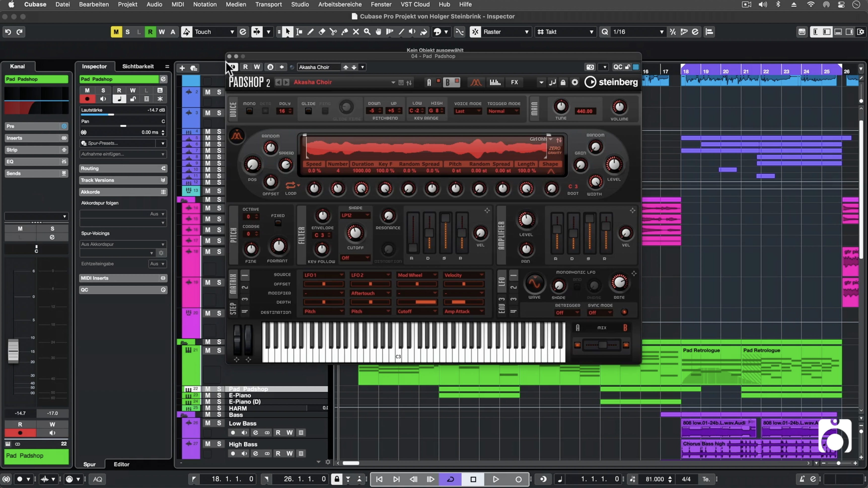The image size is (868, 488).
Task: Open the VST Cloud menu
Action: point(415,4)
